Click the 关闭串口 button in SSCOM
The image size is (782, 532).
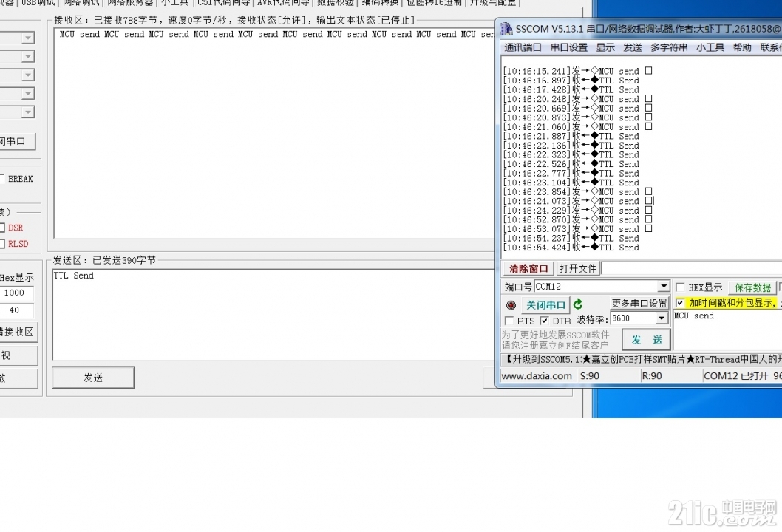tap(545, 305)
